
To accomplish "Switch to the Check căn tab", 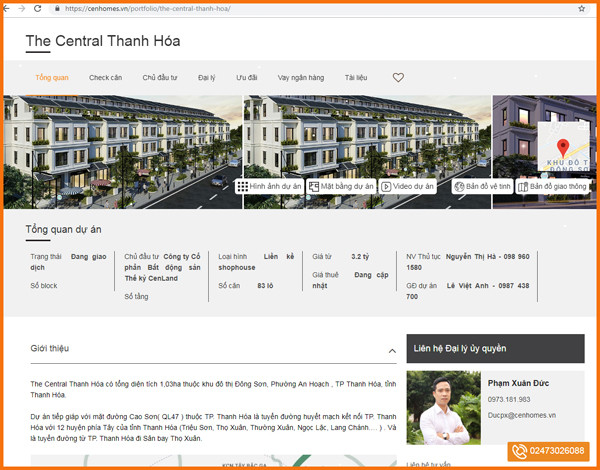I will click(x=105, y=77).
